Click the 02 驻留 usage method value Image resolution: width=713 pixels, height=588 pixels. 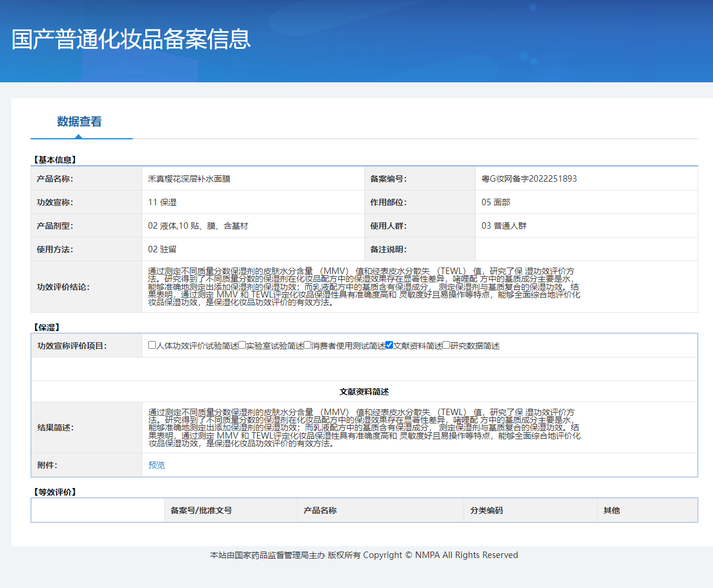[162, 249]
